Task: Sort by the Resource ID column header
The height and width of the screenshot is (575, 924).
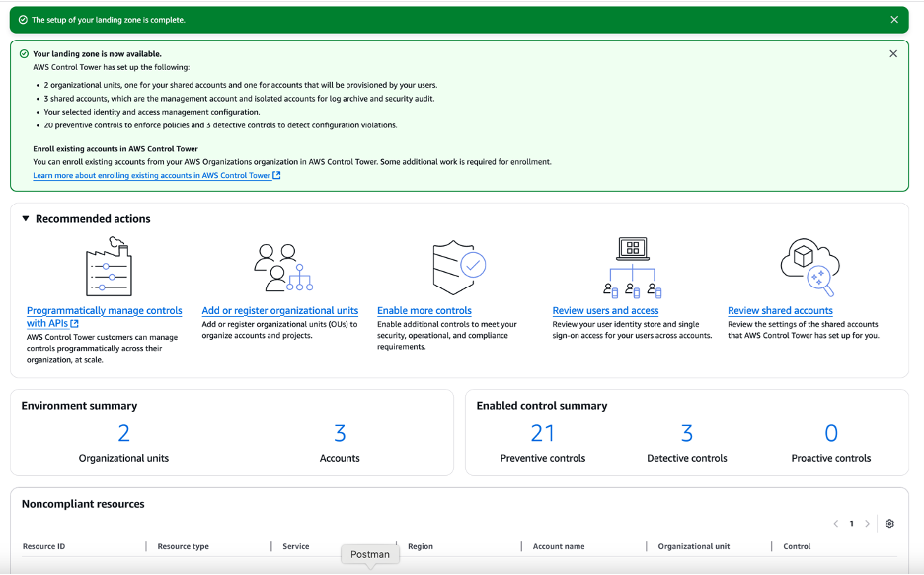Action: (43, 546)
